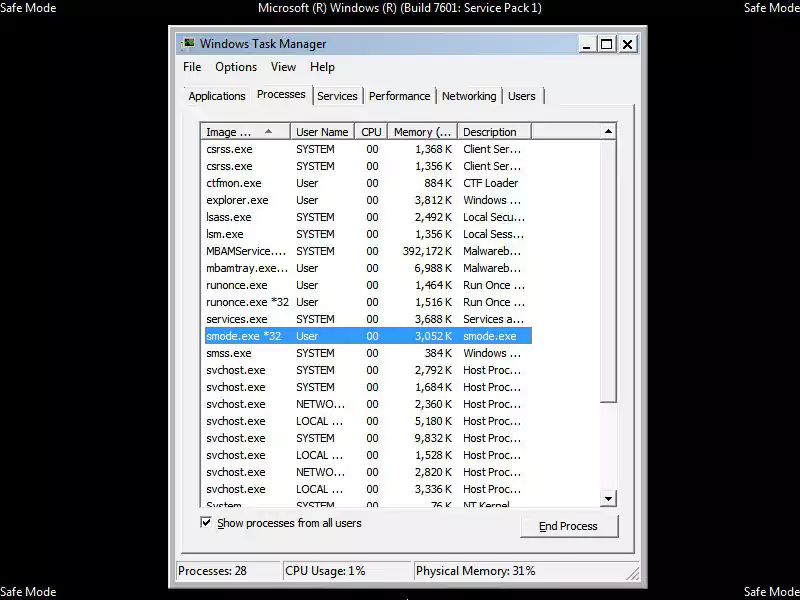Select the ctfmon.exe process row
Screen dimensions: 800x600
pos(366,183)
